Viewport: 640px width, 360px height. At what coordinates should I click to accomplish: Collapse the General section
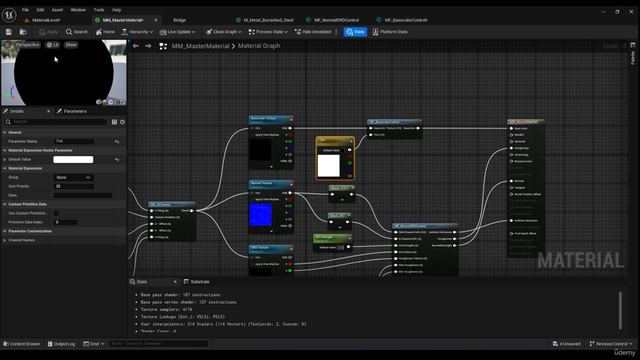(x=5, y=132)
